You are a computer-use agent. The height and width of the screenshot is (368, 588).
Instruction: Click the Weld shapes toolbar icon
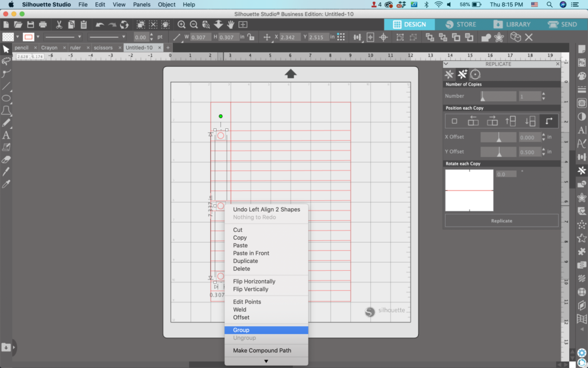tap(486, 37)
